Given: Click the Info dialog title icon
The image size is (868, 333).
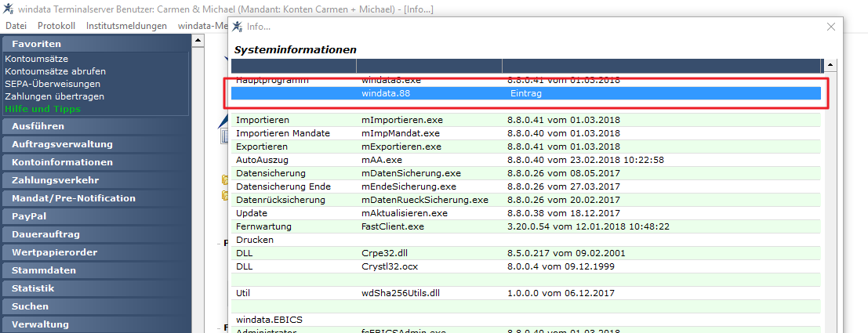Looking at the screenshot, I should (238, 27).
